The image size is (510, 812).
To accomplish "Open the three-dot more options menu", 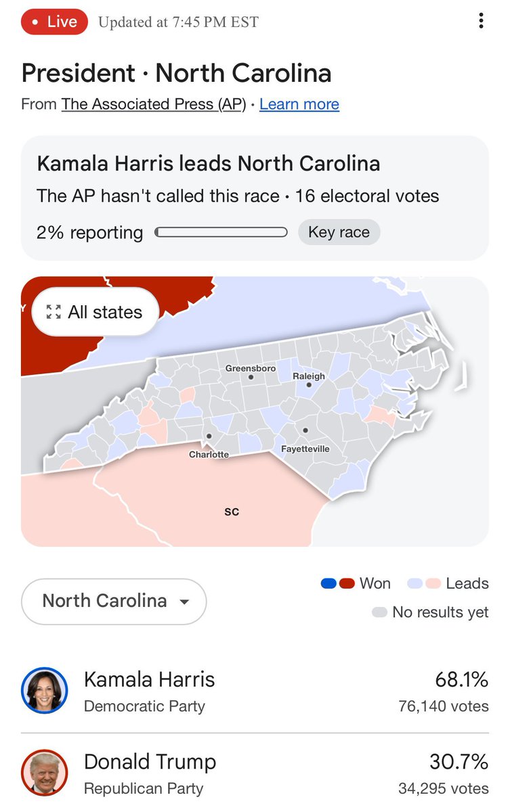I will (481, 21).
